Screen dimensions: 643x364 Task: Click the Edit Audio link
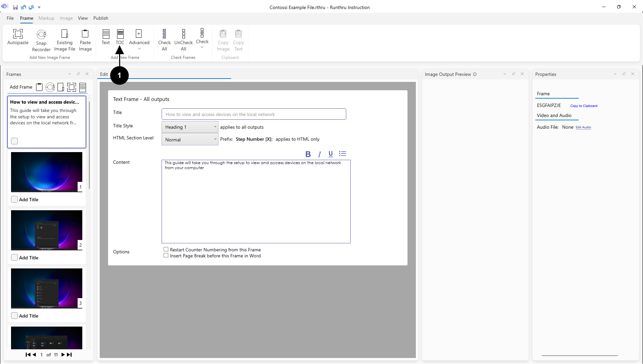[x=583, y=127]
